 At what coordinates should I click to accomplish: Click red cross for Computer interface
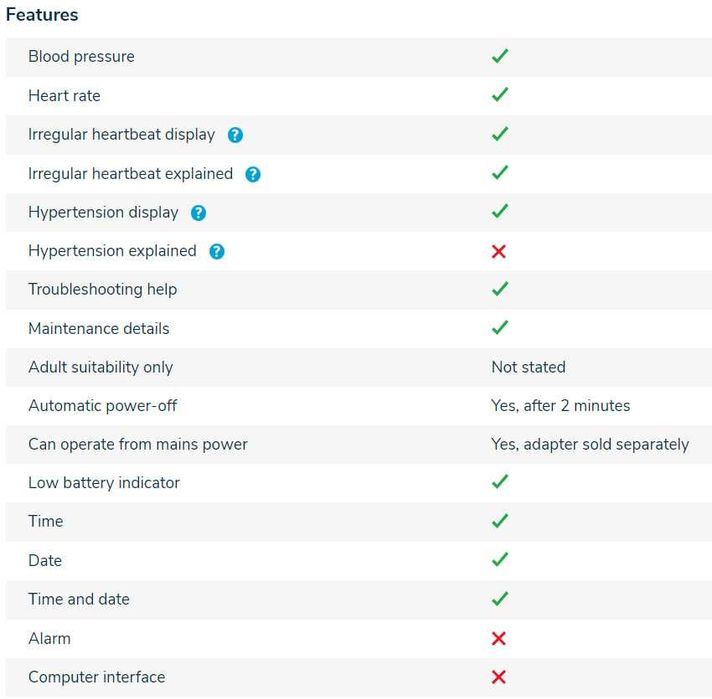(x=499, y=677)
